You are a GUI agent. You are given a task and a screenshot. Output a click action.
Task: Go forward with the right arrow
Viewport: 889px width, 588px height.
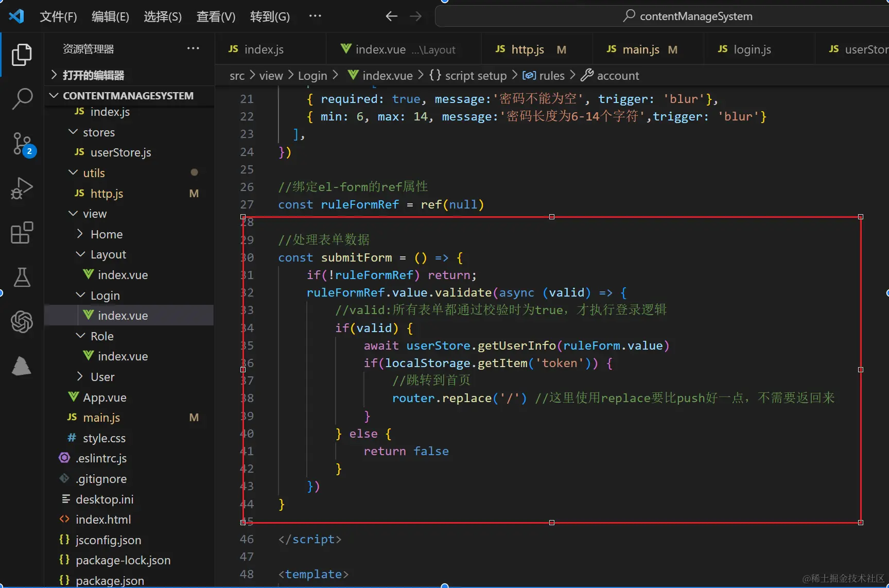coord(415,16)
